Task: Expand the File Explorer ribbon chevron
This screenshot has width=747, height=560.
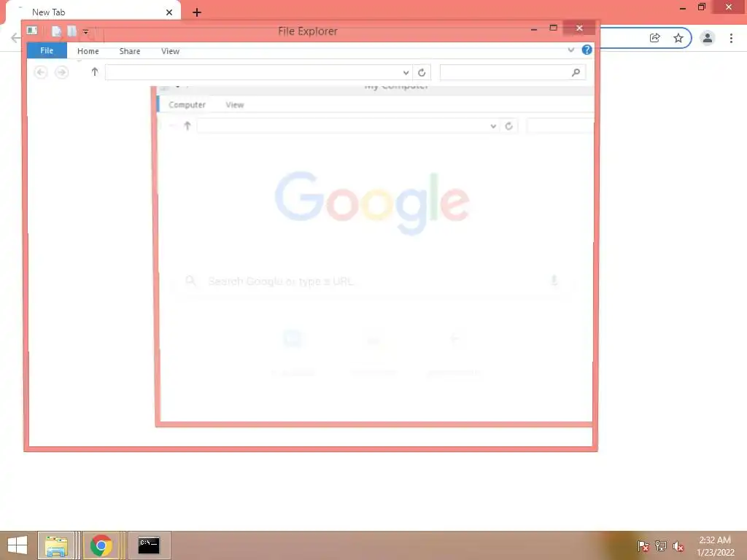Action: (570, 50)
